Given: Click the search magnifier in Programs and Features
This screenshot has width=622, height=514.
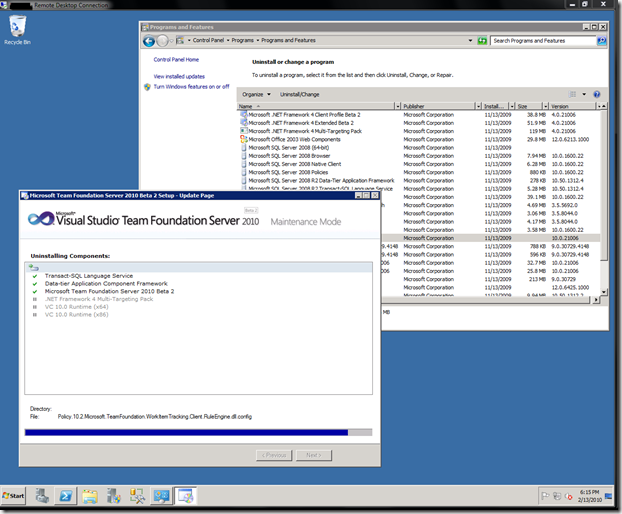Looking at the screenshot, I should [x=601, y=40].
